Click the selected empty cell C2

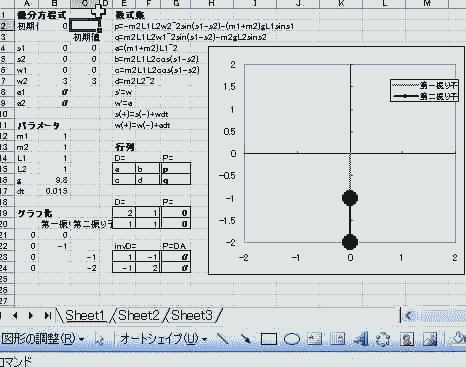click(x=85, y=26)
